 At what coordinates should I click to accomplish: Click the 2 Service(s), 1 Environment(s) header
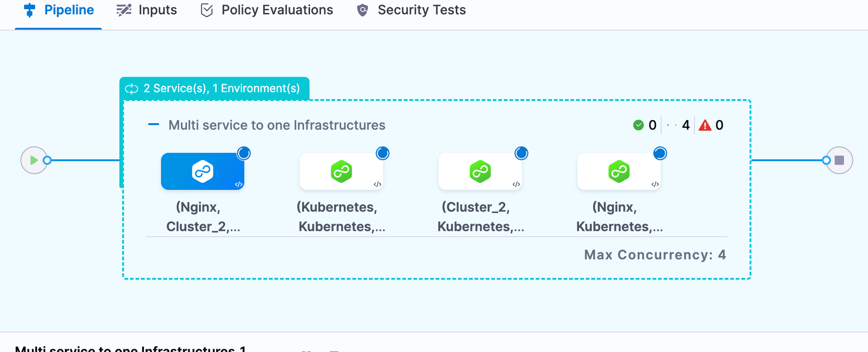tap(214, 88)
